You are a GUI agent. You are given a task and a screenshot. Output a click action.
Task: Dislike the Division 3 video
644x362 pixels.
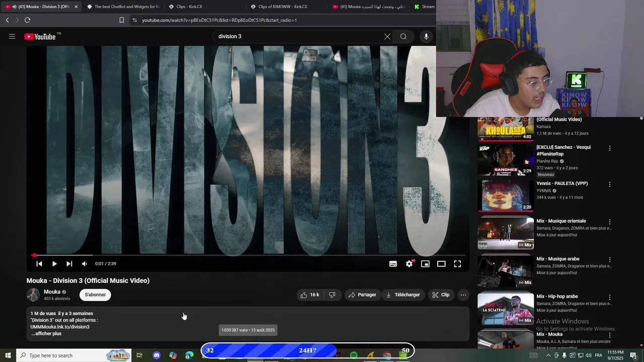coord(333,295)
